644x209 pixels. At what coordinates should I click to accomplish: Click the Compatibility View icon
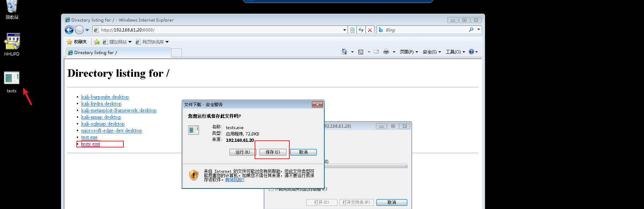click(x=352, y=30)
